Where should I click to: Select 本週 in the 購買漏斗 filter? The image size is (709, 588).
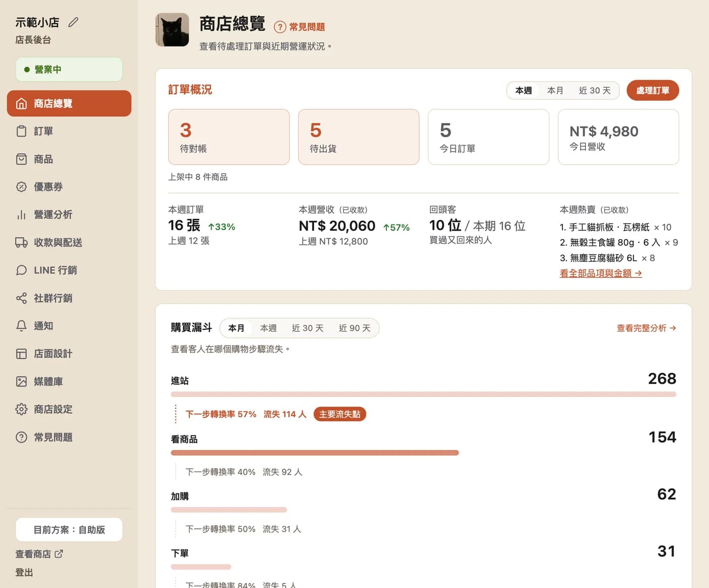[x=268, y=328]
